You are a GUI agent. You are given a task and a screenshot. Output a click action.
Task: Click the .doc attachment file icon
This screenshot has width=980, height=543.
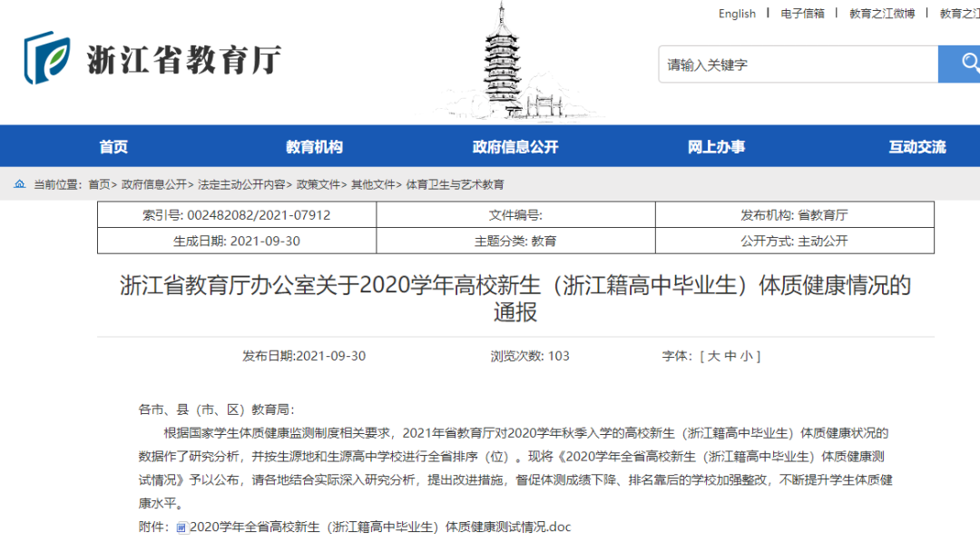coord(181,528)
